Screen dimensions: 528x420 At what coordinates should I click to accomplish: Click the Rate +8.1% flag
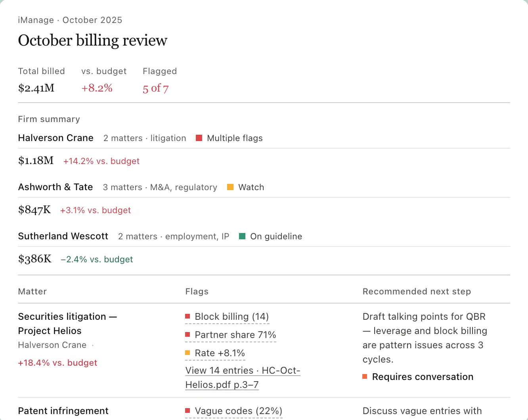pyautogui.click(x=215, y=353)
